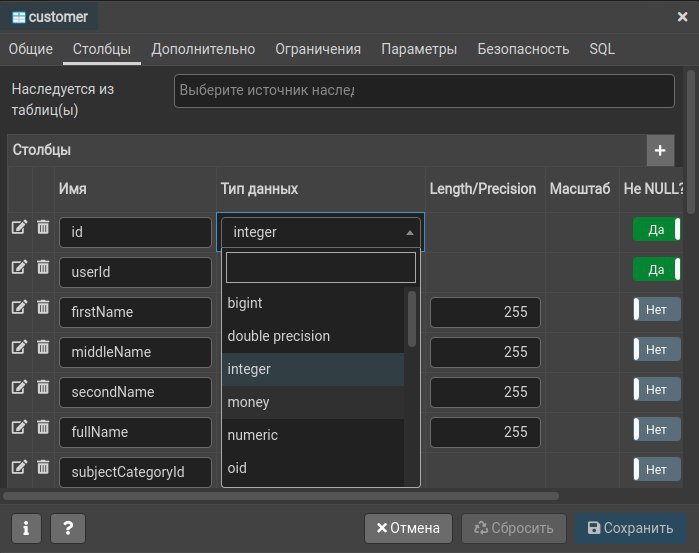The width and height of the screenshot is (699, 553).
Task: Open the info button at bottom left
Action: tap(26, 528)
